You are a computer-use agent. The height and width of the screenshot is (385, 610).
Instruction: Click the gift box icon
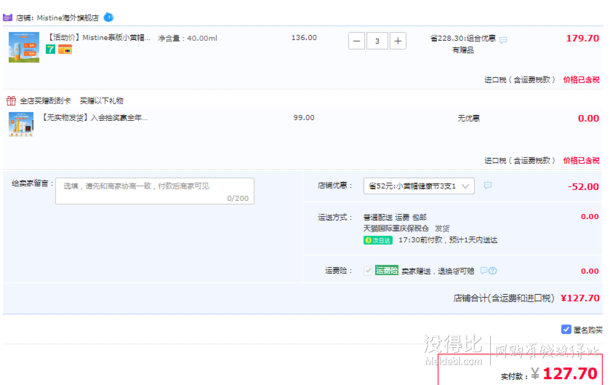(11, 101)
